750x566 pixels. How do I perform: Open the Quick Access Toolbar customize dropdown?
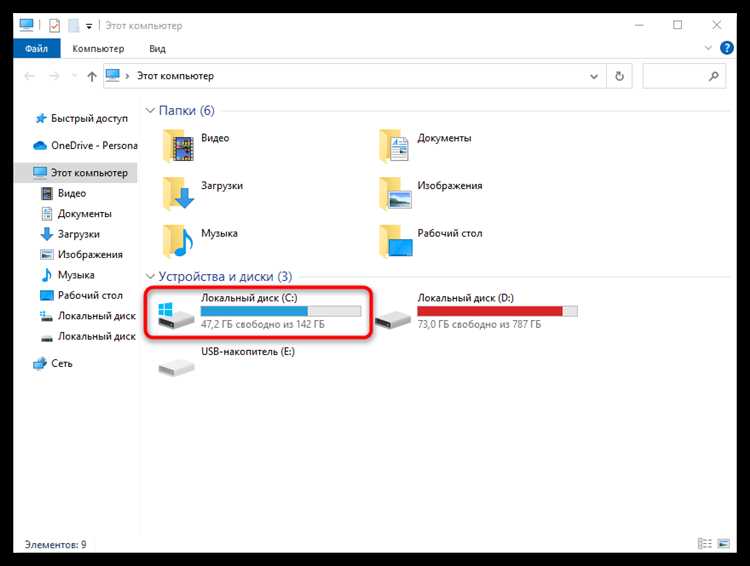89,26
